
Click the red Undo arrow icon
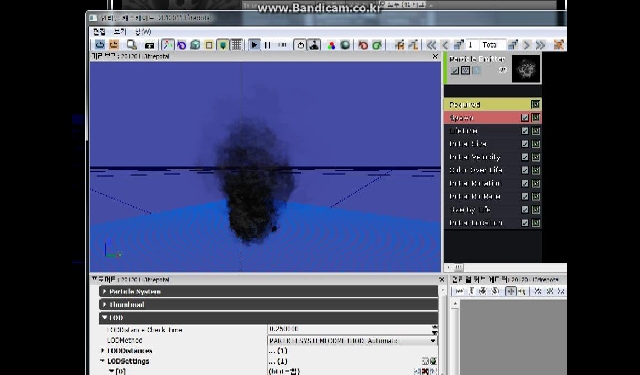363,45
